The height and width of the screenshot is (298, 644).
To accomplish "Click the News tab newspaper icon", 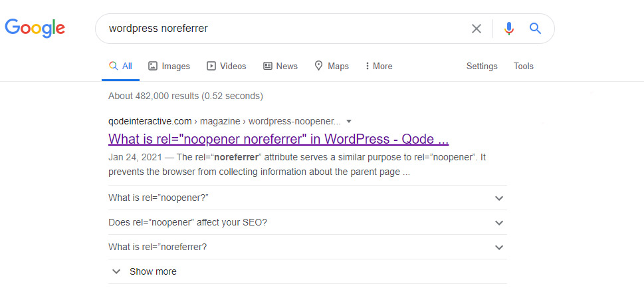I will coord(268,66).
